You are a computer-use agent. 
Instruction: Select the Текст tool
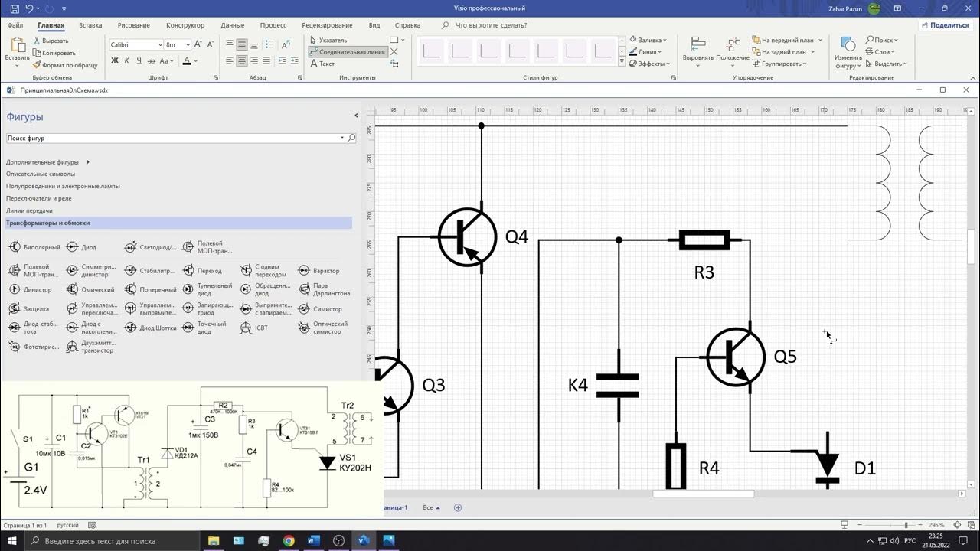point(322,64)
